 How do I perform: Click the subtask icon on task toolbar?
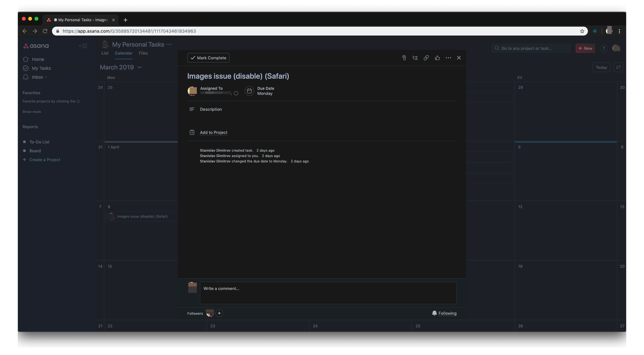[415, 57]
